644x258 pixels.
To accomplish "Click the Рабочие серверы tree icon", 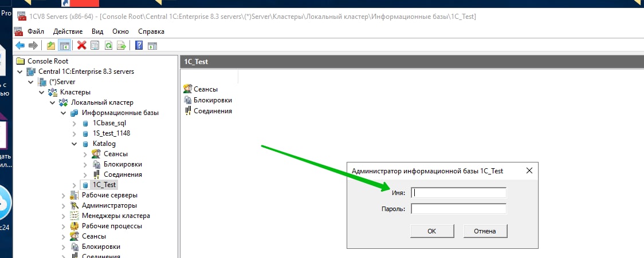I will coord(74,195).
